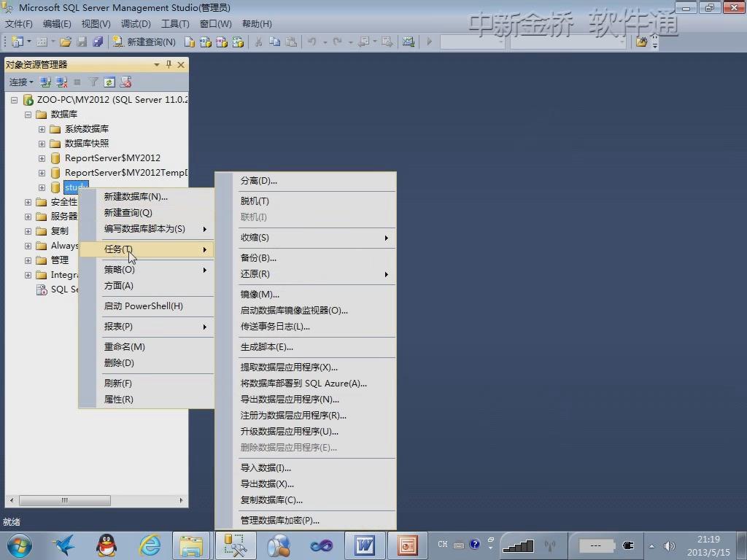The width and height of the screenshot is (747, 560).
Task: Choose 导出数据(X)... in tasks submenu
Action: pos(306,484)
